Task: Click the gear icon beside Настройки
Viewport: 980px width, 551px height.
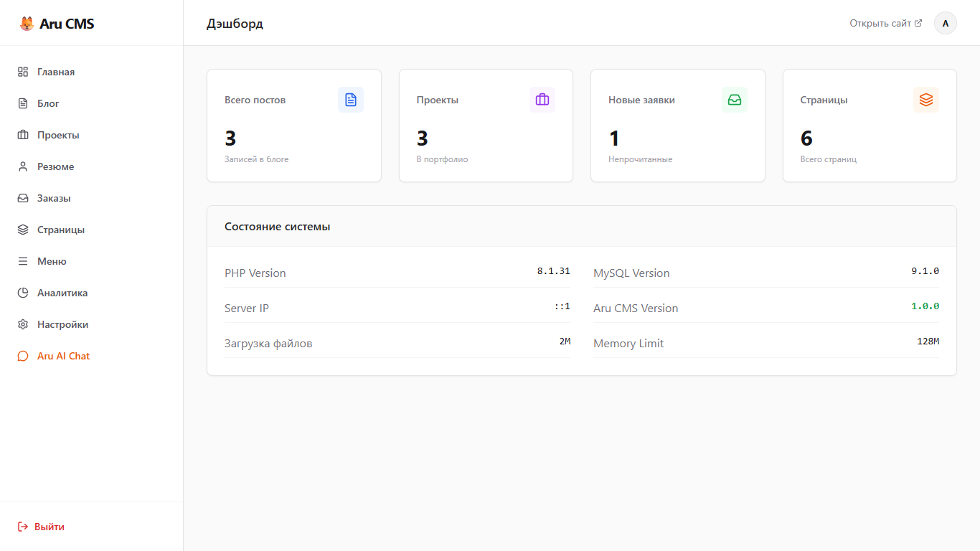Action: tap(23, 324)
